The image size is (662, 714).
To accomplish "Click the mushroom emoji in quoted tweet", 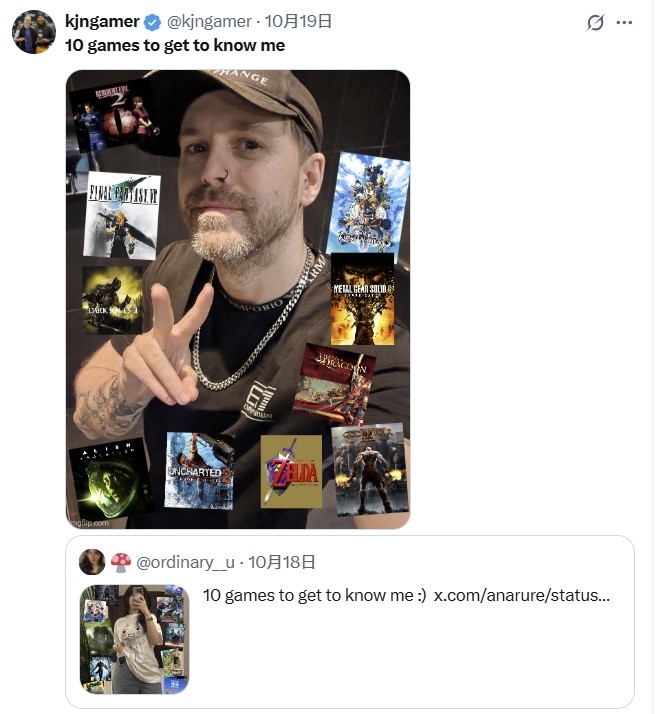I will click(120, 562).
